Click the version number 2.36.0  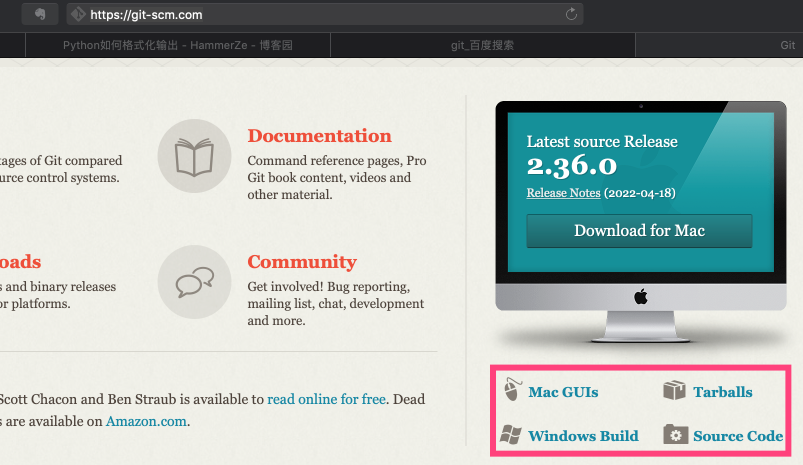tap(572, 165)
